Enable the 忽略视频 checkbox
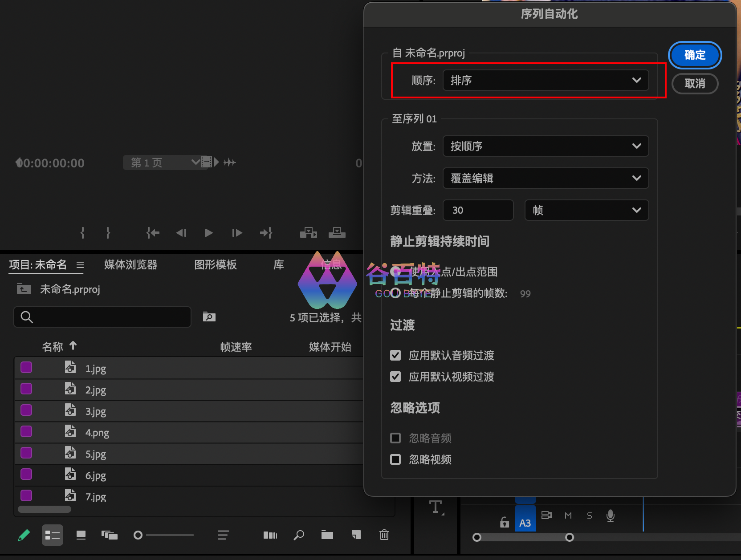 395,459
